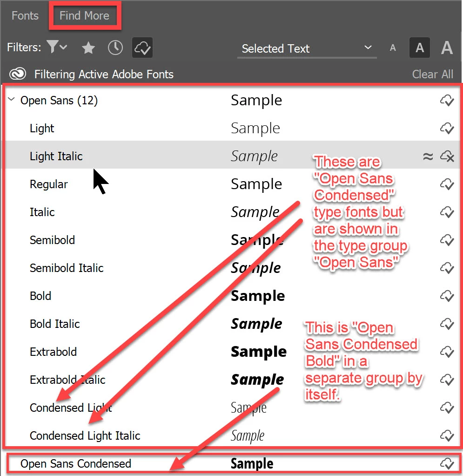Click the Sample preview for Light
This screenshot has height=476, width=463.
[255, 129]
